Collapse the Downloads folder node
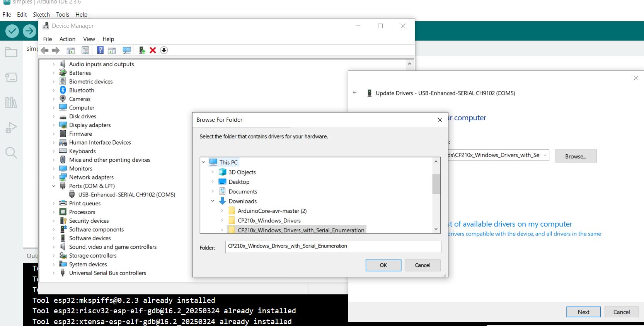This screenshot has height=326, width=644. click(213, 201)
